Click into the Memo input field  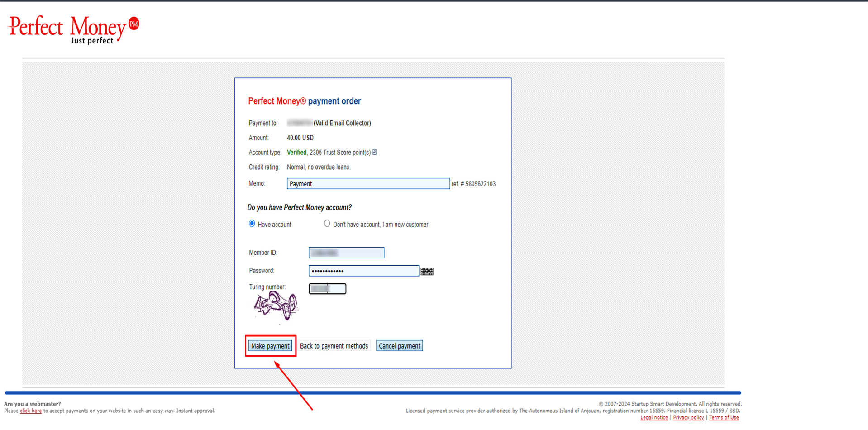click(x=368, y=183)
